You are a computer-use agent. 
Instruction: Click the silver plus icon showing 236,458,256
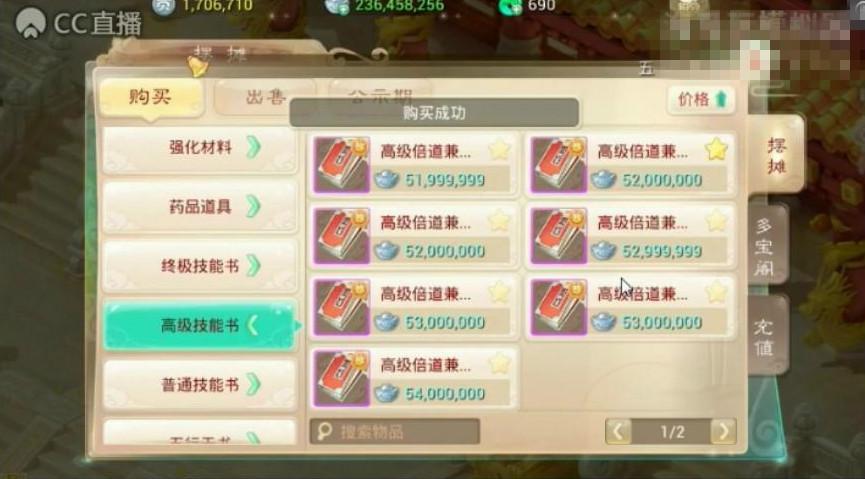(x=337, y=7)
